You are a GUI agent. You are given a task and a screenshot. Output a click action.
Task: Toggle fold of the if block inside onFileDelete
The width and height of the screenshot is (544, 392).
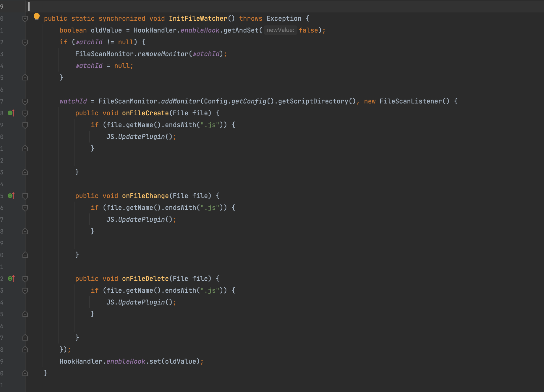pos(25,290)
